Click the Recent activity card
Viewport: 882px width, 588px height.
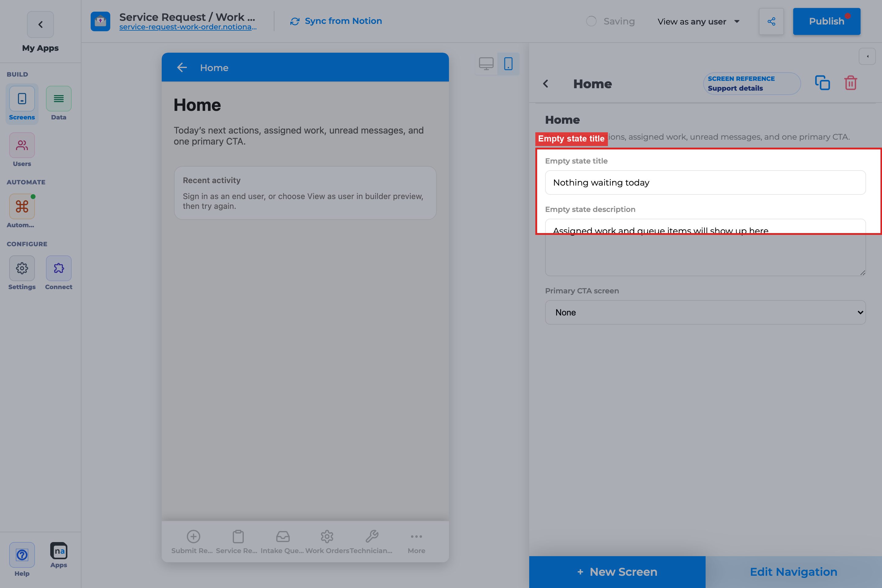coord(305,193)
